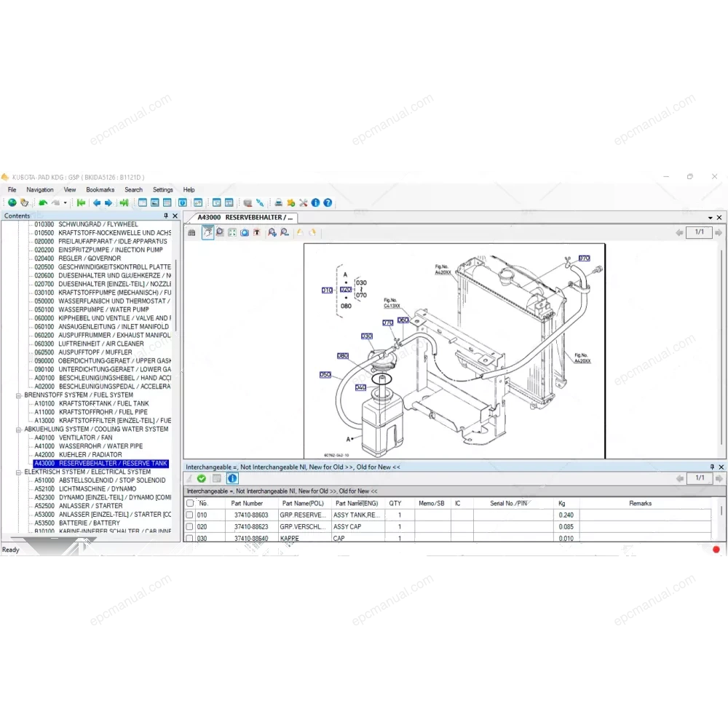
Task: Select A42000 KUEHLER / RADIATOR in tree
Action: (x=78, y=454)
